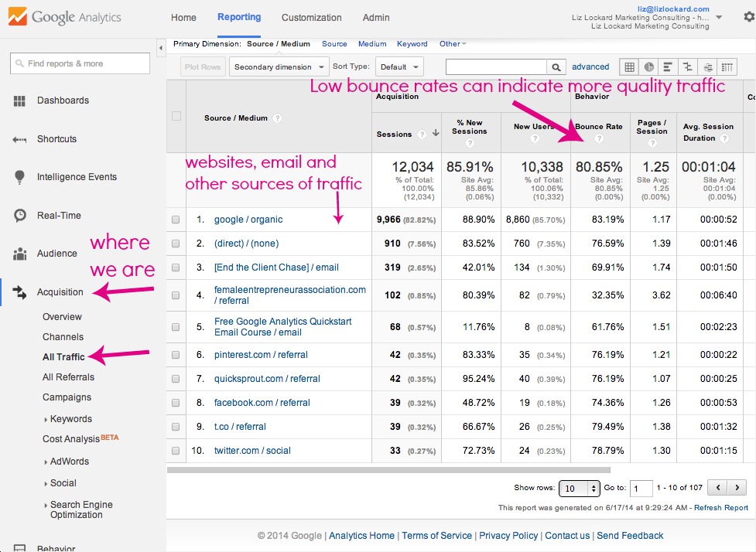Click the search magnifier button
The image size is (756, 552).
[x=556, y=67]
